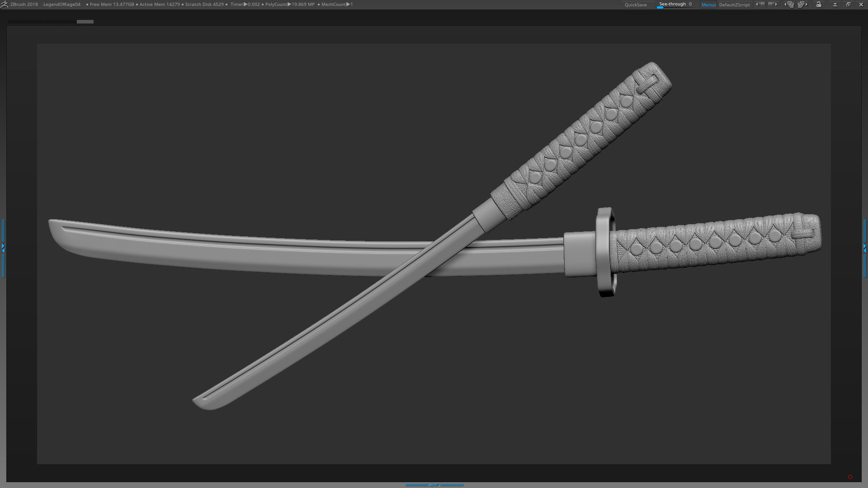Click the 'Free Mem 13.477GB' status text
The image size is (868, 488).
tap(112, 5)
